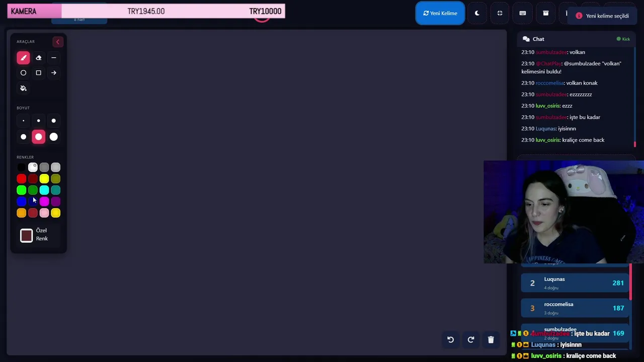Click the Yeni Kelime button

pyautogui.click(x=440, y=13)
